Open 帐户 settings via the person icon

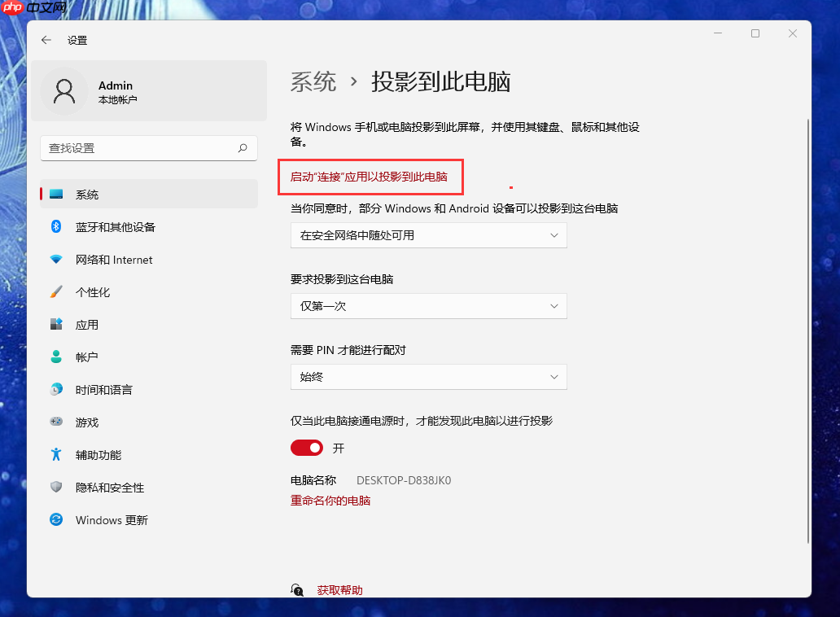pos(56,357)
